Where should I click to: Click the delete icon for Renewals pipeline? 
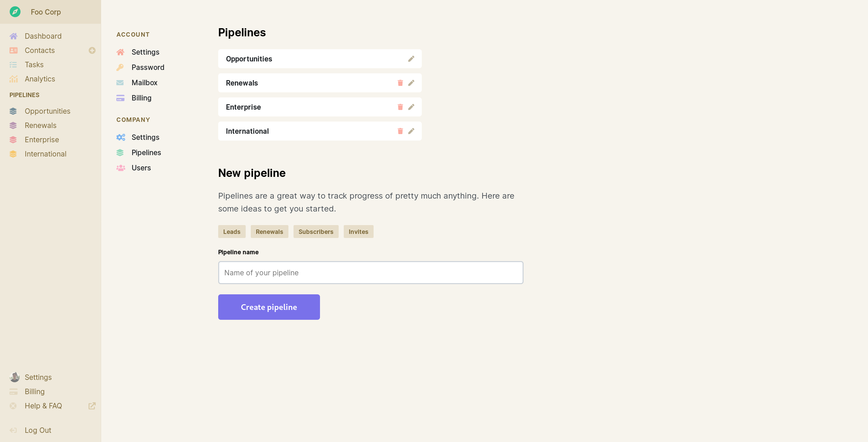pos(400,83)
